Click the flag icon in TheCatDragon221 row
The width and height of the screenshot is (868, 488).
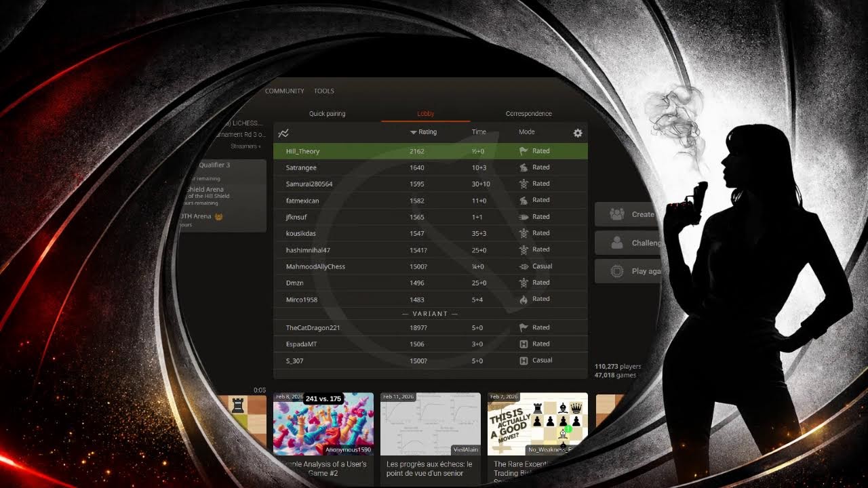pos(524,327)
